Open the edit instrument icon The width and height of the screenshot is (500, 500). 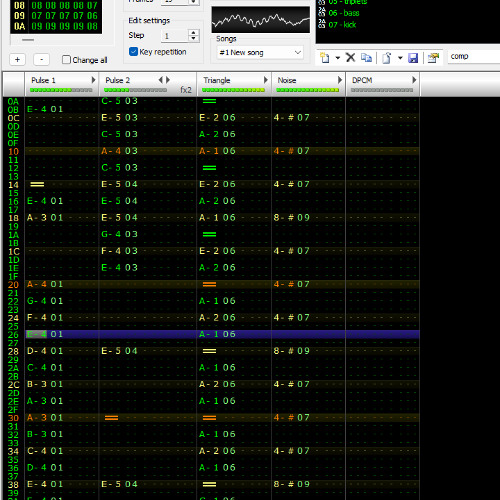pyautogui.click(x=433, y=58)
